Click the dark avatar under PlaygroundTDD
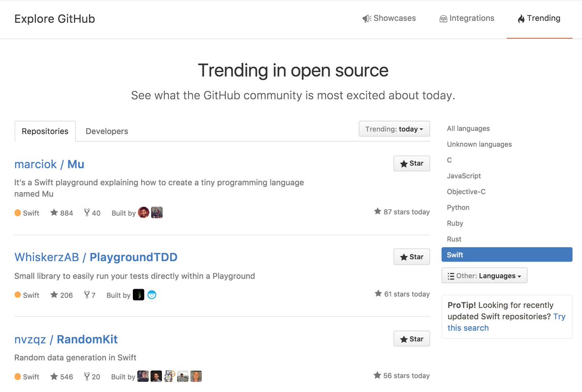 139,295
